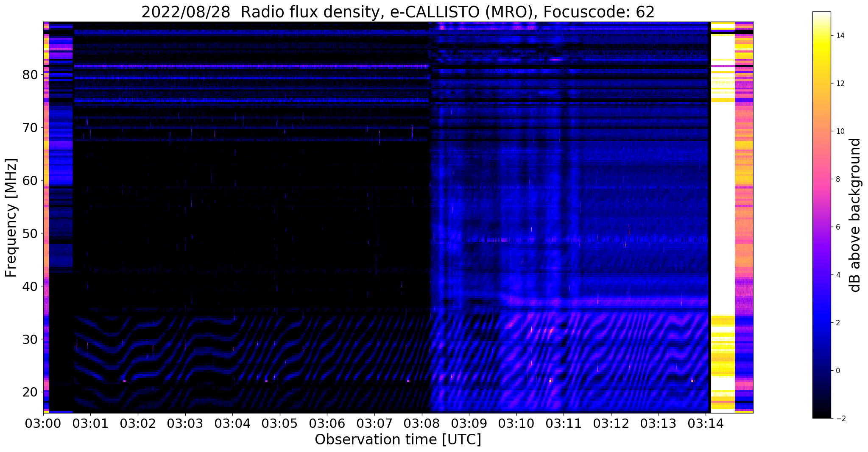Click the 50 MHz frequency tick label

click(x=30, y=233)
